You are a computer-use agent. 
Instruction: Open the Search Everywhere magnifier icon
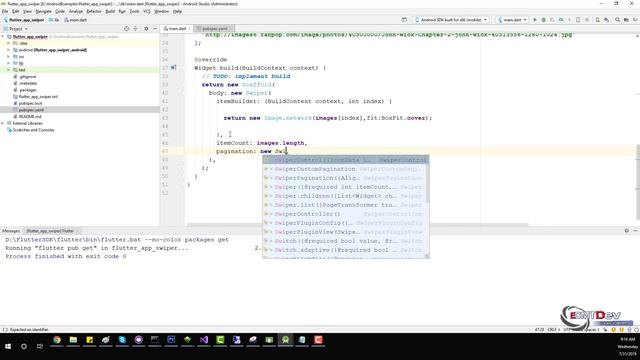point(618,20)
